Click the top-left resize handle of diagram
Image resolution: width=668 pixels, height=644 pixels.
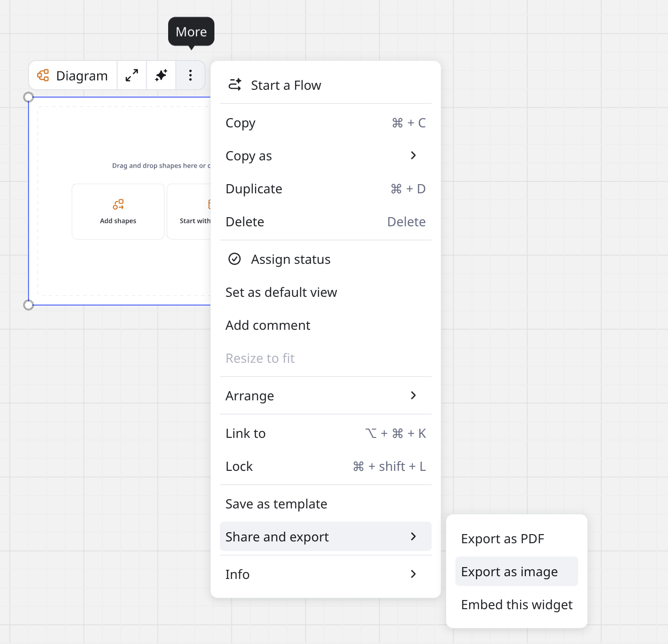pyautogui.click(x=28, y=97)
